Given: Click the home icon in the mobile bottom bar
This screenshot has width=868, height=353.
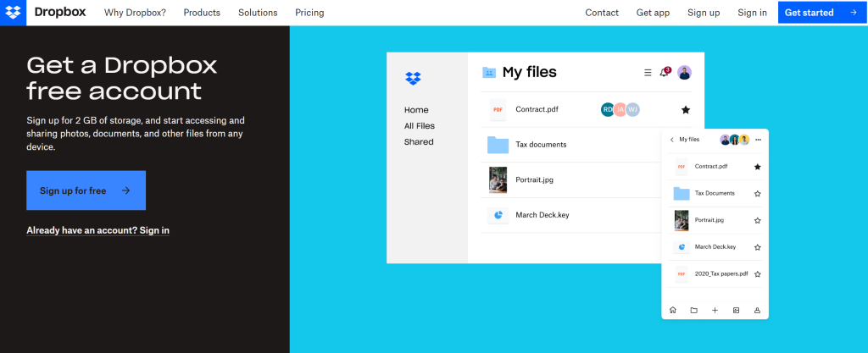Looking at the screenshot, I should (x=673, y=311).
